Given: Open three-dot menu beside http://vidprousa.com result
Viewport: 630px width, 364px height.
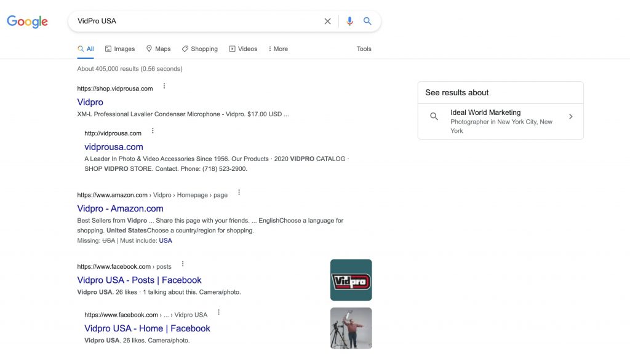Looking at the screenshot, I should click(x=153, y=130).
